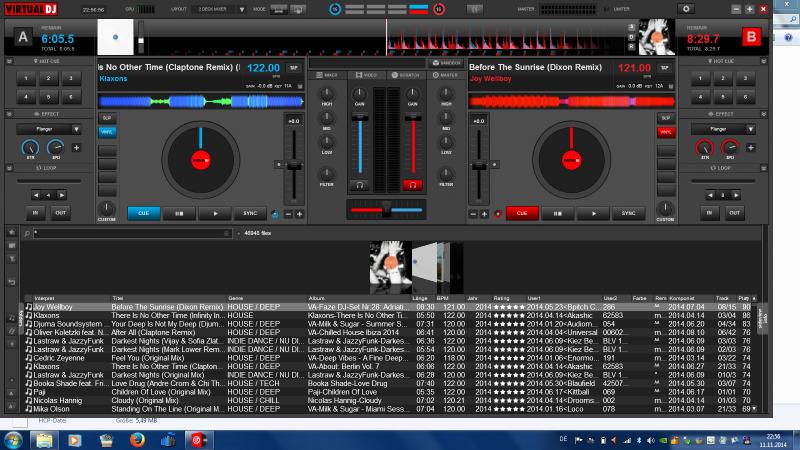Start deck A with the play button
The width and height of the screenshot is (800, 450).
pos(215,213)
